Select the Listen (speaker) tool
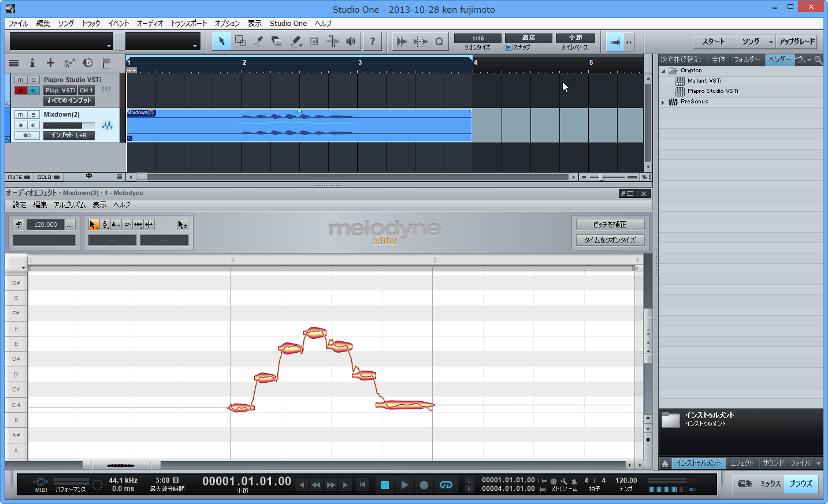The width and height of the screenshot is (828, 504). pyautogui.click(x=351, y=41)
